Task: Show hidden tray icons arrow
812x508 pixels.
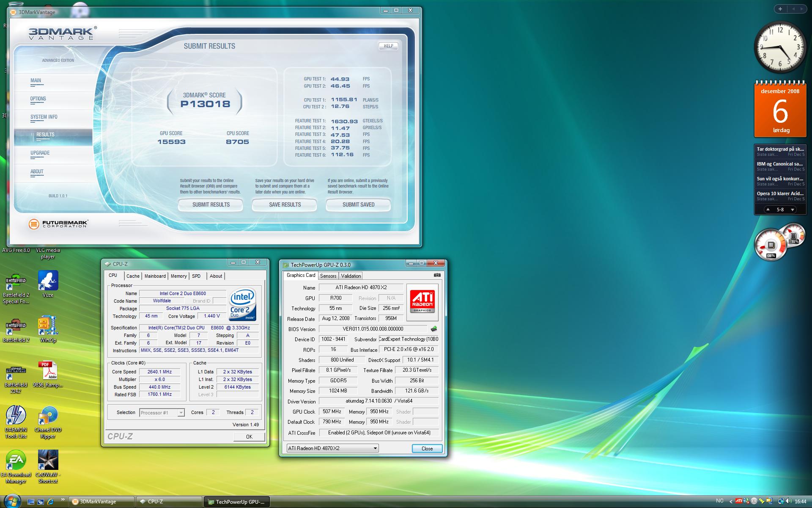Action: (x=731, y=501)
